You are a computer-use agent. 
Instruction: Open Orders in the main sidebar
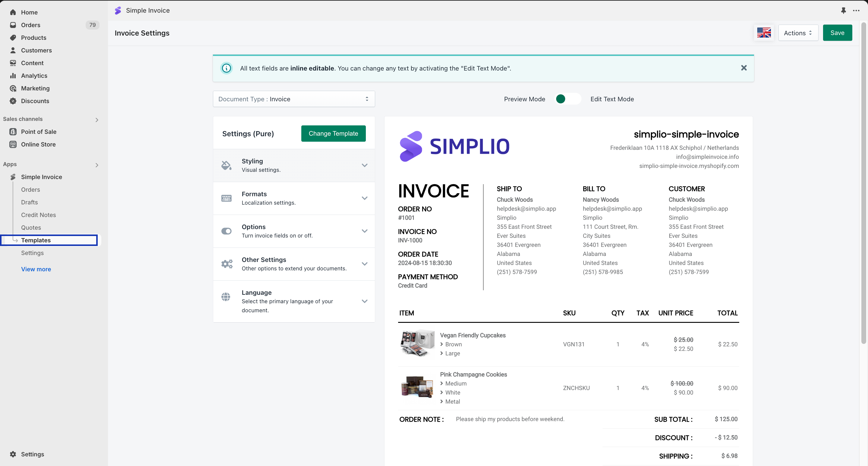click(x=31, y=25)
